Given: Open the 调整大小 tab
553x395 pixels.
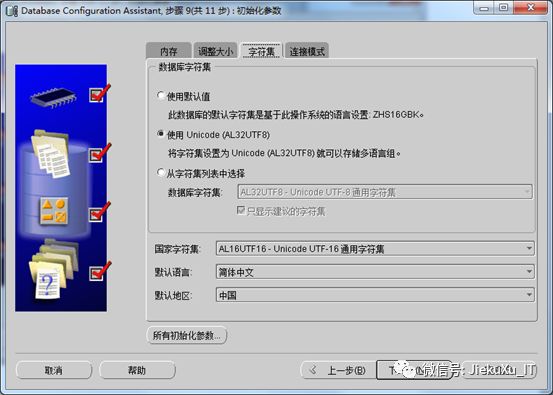Looking at the screenshot, I should point(215,51).
